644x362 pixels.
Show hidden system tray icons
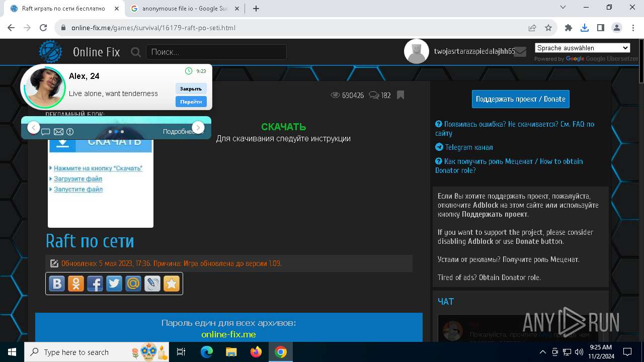pos(542,352)
